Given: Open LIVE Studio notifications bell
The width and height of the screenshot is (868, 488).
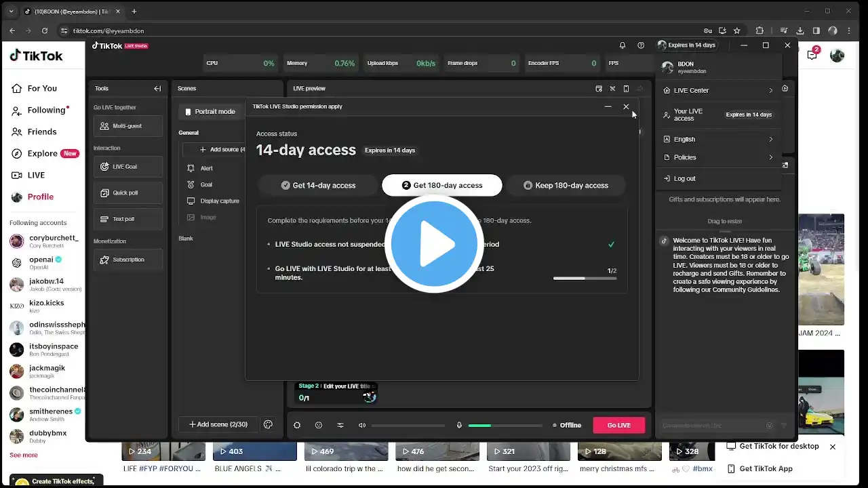Looking at the screenshot, I should pyautogui.click(x=623, y=45).
